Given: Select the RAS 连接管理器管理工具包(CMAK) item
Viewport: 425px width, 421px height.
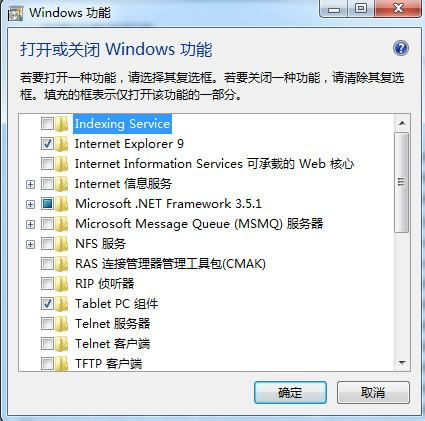Looking at the screenshot, I should (x=170, y=264).
